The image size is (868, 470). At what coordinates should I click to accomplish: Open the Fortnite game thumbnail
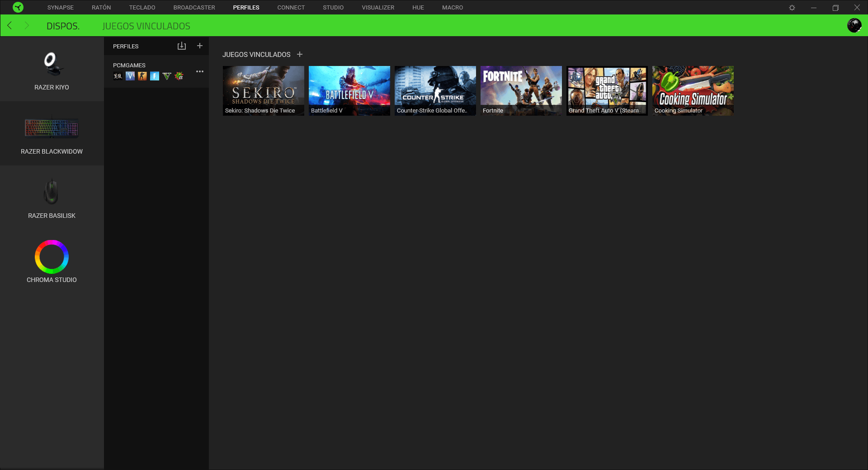521,91
